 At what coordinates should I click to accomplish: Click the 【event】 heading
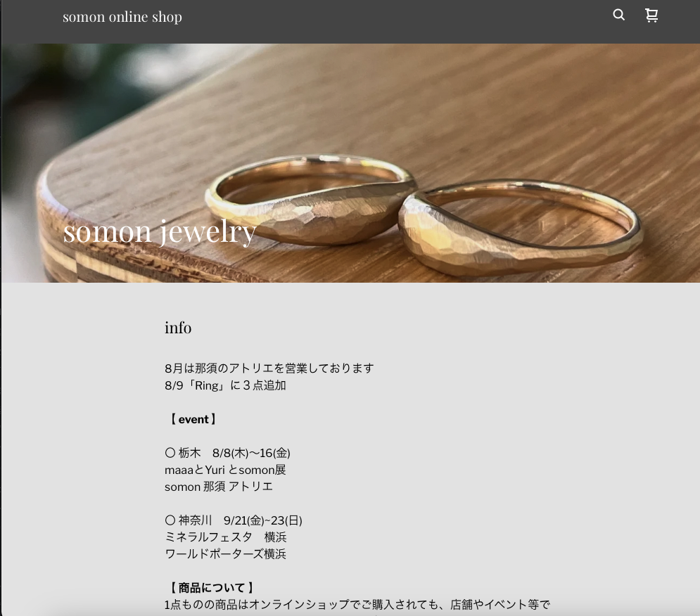coord(193,419)
